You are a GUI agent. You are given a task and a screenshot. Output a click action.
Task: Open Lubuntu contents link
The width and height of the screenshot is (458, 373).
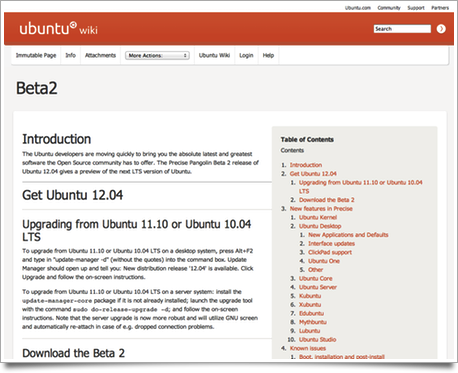310,331
